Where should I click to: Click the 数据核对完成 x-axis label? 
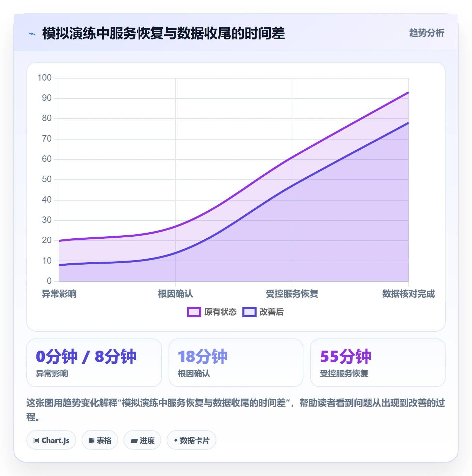click(409, 294)
